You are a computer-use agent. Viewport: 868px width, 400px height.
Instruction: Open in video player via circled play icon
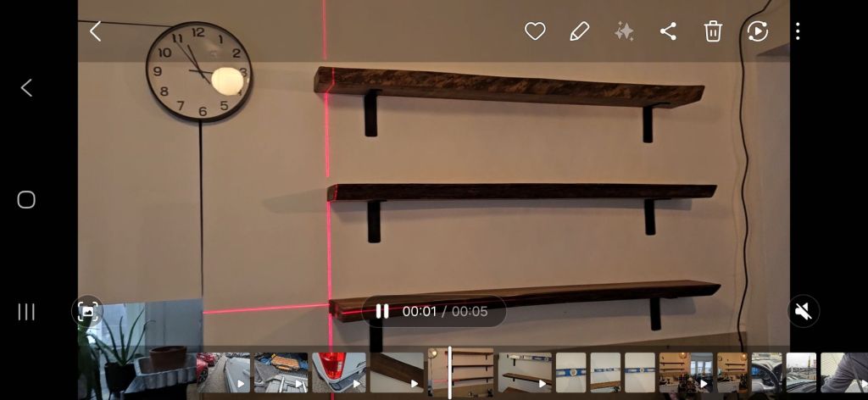(757, 31)
